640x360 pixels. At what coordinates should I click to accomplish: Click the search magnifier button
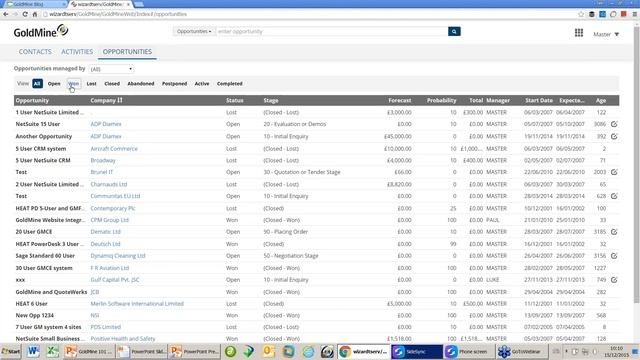454,31
